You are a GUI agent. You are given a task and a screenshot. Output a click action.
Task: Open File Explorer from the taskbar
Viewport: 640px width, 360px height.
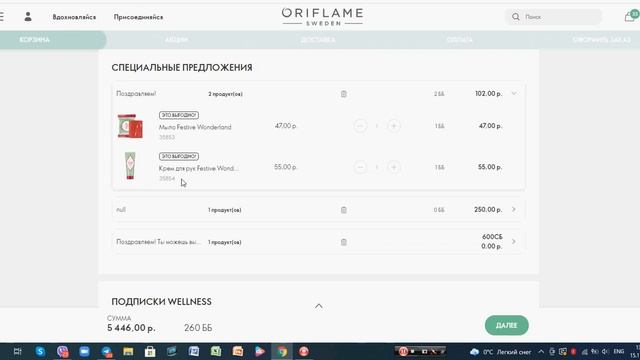click(x=128, y=351)
